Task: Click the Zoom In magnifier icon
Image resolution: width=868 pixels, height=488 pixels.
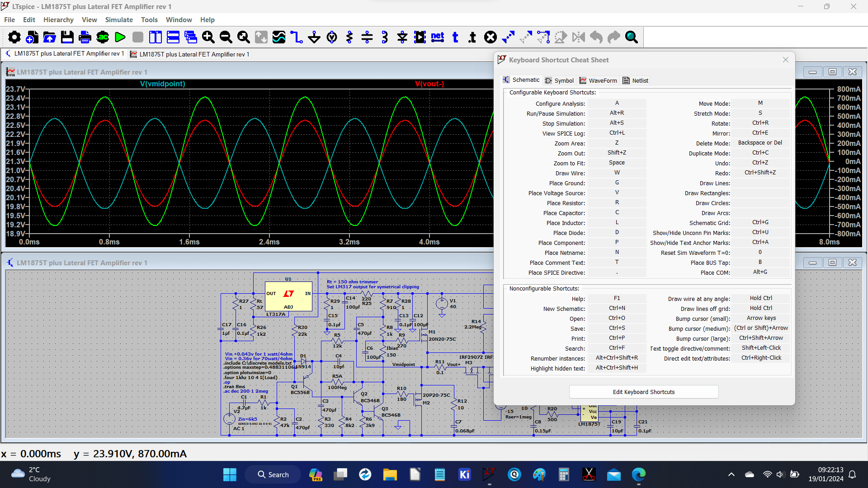Action: click(x=208, y=37)
